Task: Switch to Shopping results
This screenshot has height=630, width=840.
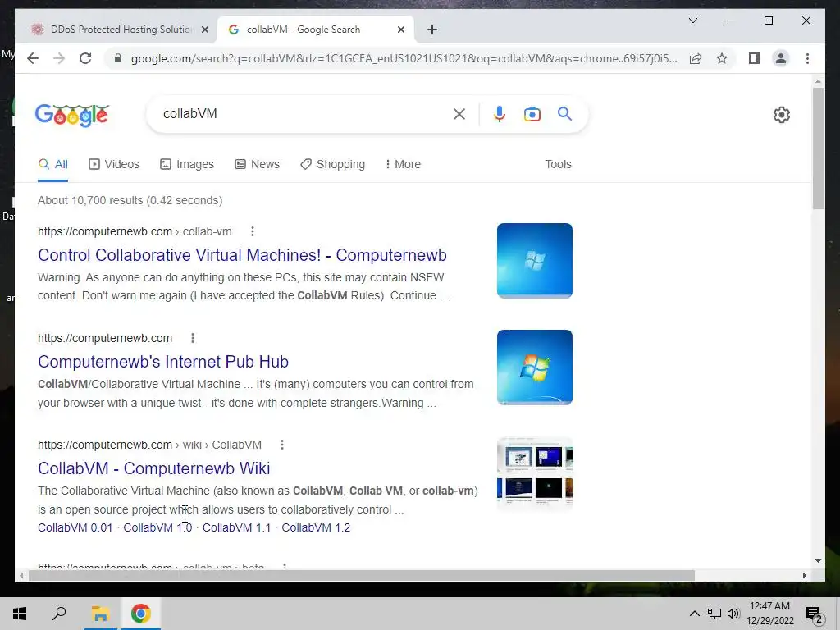Action: point(333,164)
